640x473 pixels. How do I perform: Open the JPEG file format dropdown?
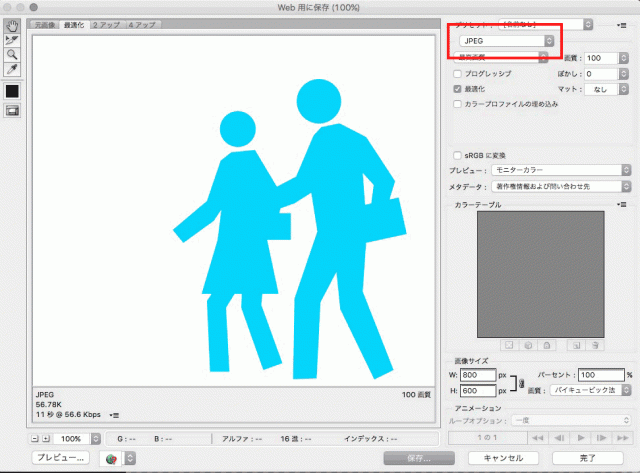click(x=507, y=40)
